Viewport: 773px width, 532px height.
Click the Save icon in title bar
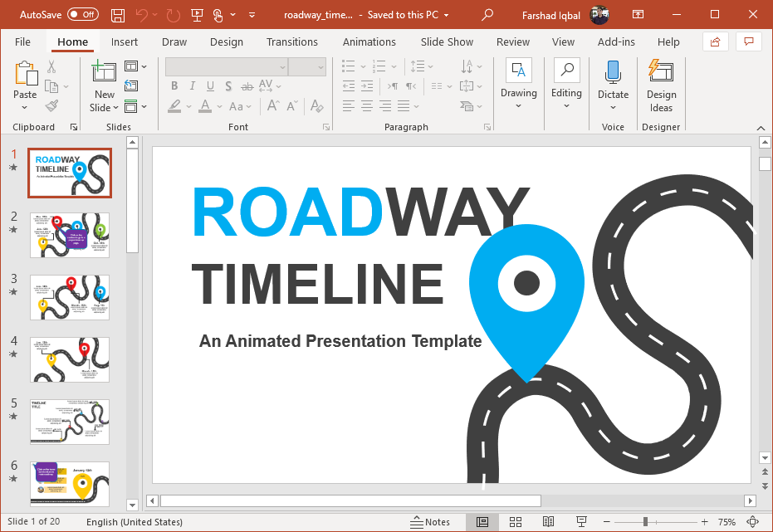click(118, 15)
